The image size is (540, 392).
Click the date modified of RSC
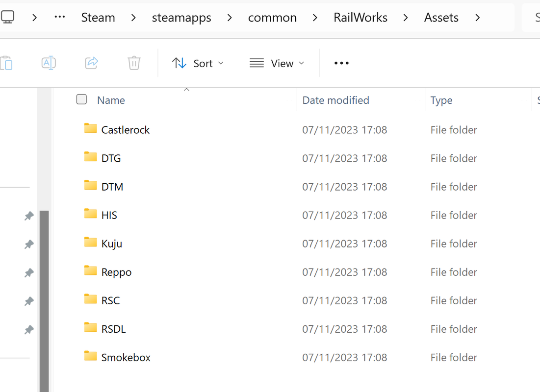[x=345, y=301]
